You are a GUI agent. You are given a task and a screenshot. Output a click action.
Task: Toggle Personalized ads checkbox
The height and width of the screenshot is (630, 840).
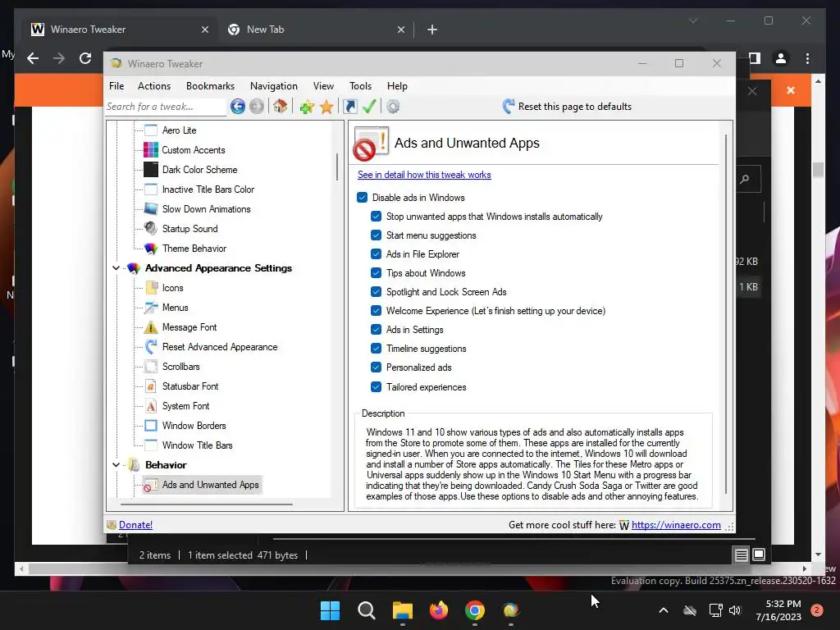pyautogui.click(x=376, y=367)
